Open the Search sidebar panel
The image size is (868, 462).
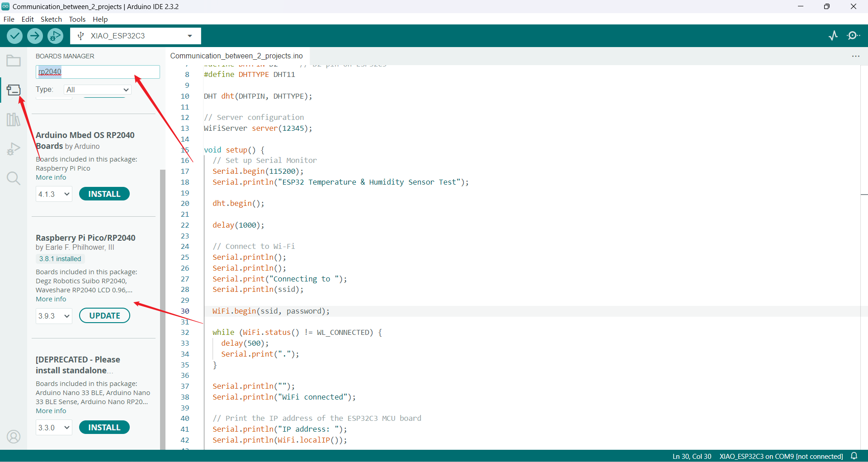[x=14, y=178]
